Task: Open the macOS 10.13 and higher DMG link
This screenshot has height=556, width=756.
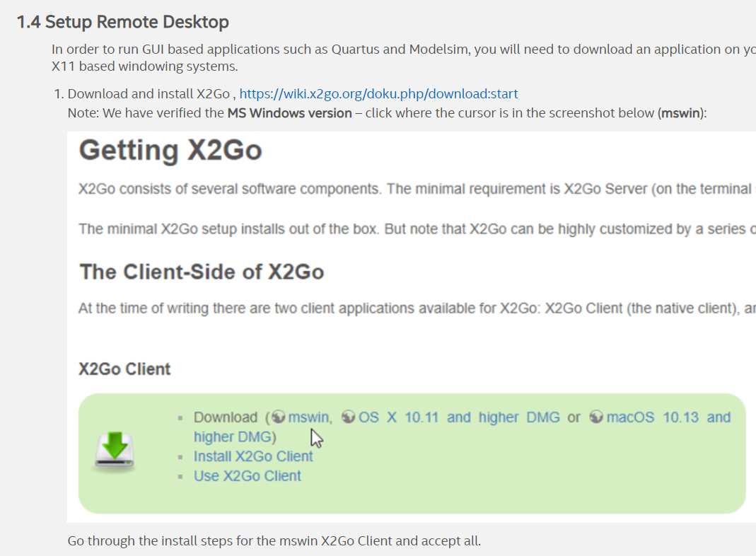Action: (x=665, y=417)
